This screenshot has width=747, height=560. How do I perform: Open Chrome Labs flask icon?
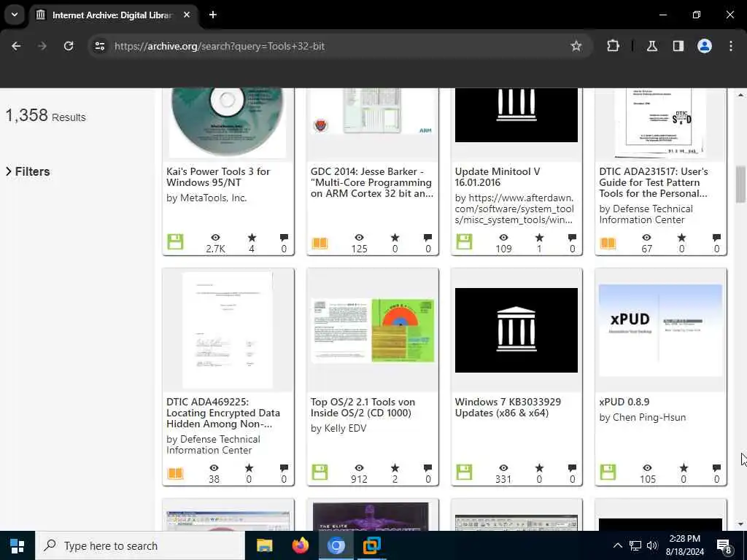651,46
